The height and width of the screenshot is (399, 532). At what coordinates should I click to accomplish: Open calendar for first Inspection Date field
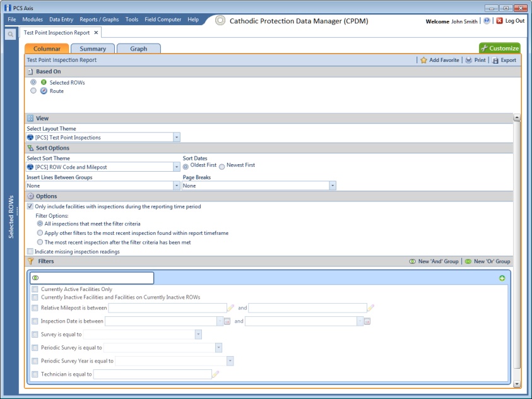click(x=227, y=321)
